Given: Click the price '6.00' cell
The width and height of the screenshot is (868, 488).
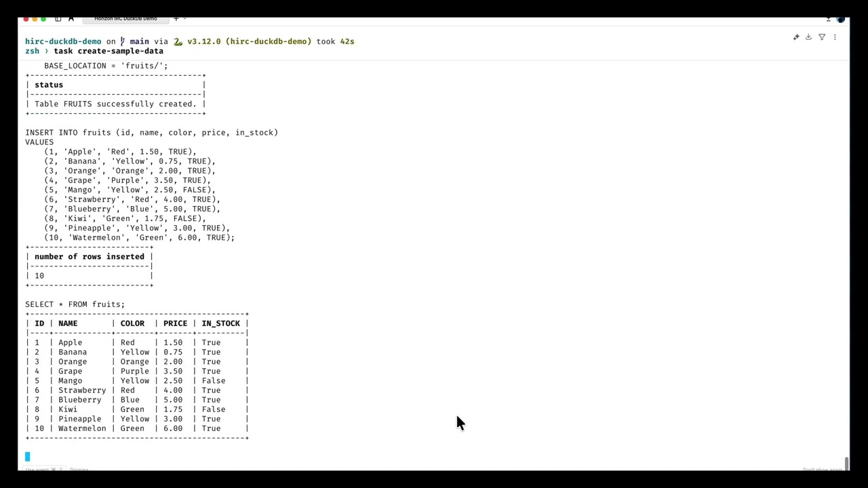Looking at the screenshot, I should click(173, 428).
